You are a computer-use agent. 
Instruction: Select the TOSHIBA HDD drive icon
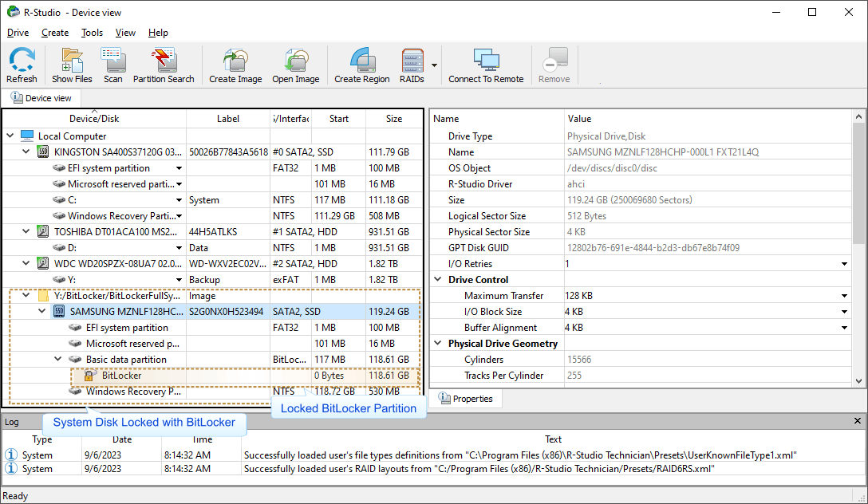42,231
